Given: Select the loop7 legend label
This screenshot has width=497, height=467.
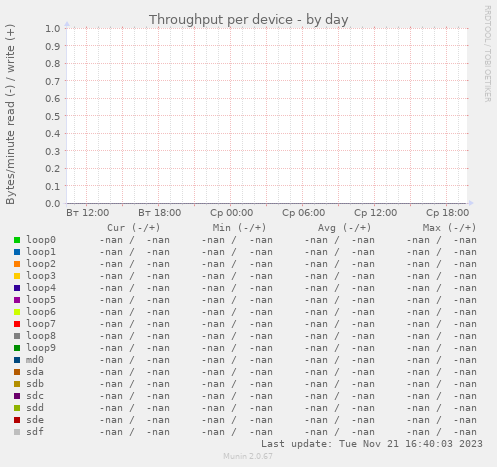Looking at the screenshot, I should 41,324.
